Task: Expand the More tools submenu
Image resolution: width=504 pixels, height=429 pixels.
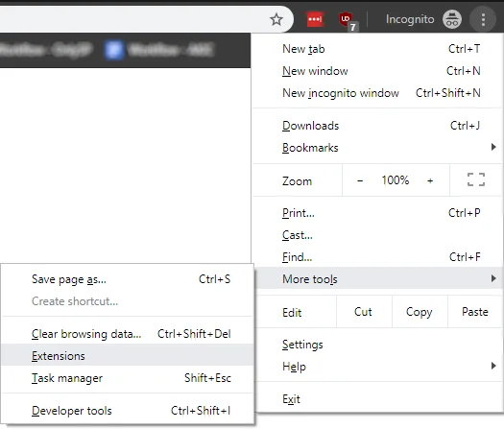Action: (x=377, y=279)
